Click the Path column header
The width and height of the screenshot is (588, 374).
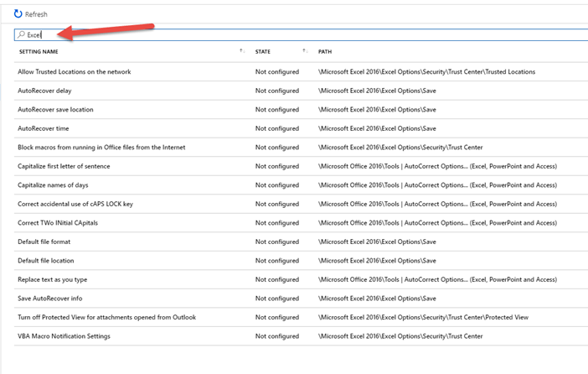tap(327, 52)
